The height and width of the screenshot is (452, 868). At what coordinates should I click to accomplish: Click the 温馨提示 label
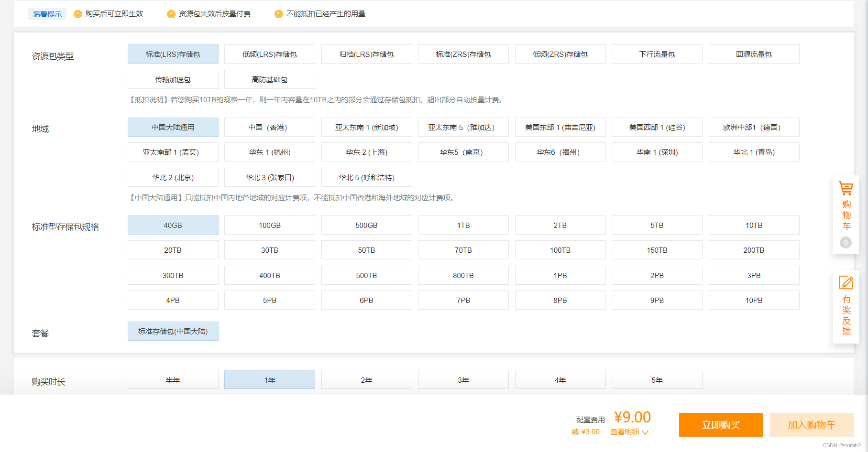coord(47,14)
